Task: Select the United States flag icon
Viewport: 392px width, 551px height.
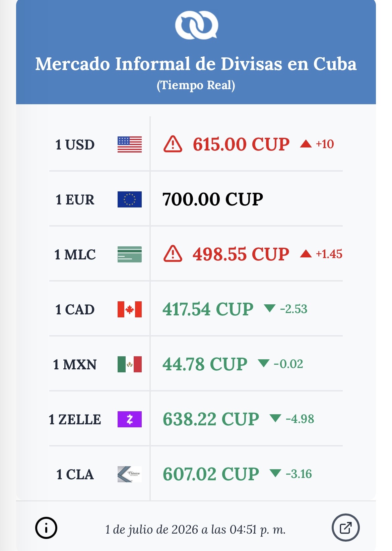Action: (x=130, y=144)
